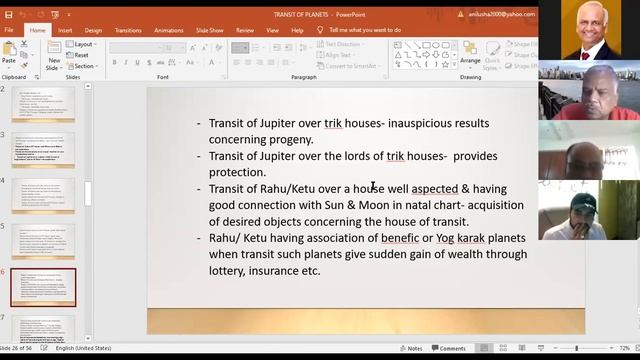Image resolution: width=640 pixels, height=360 pixels.
Task: Open the Layout dropdown
Action: point(81,44)
